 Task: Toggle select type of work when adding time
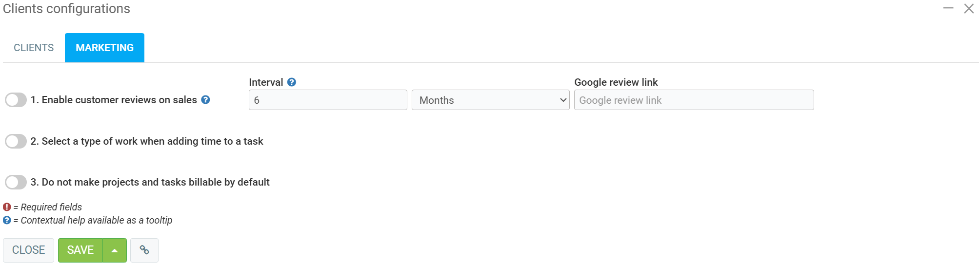click(x=16, y=141)
